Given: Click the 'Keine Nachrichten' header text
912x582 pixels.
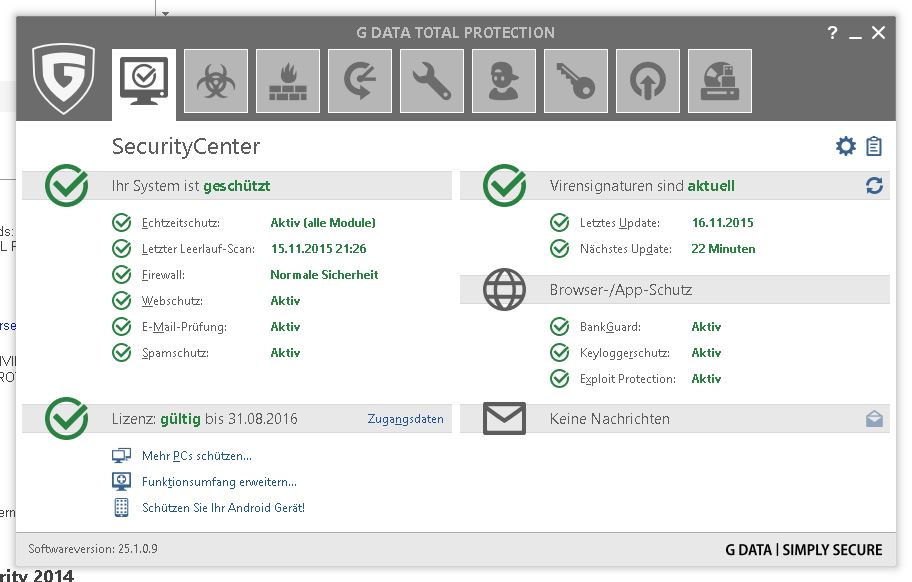Looking at the screenshot, I should (x=610, y=419).
